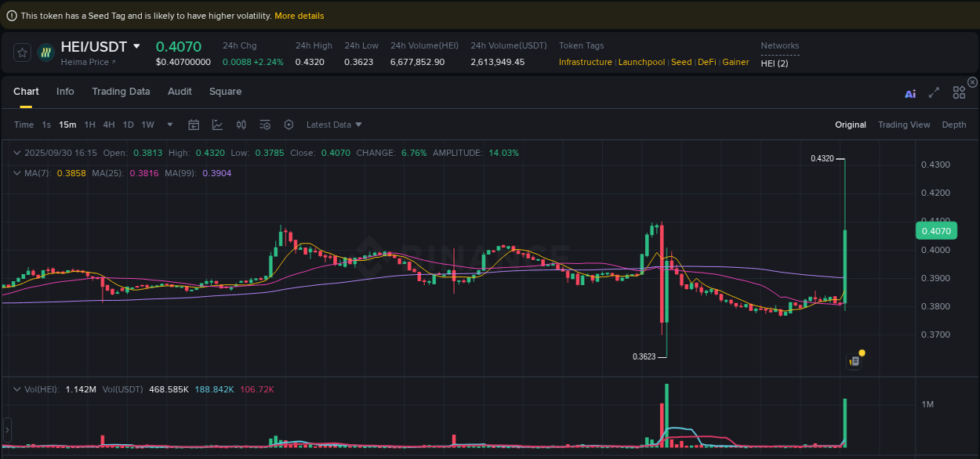Select the candlestick display icon
The width and height of the screenshot is (980, 459).
coord(241,125)
